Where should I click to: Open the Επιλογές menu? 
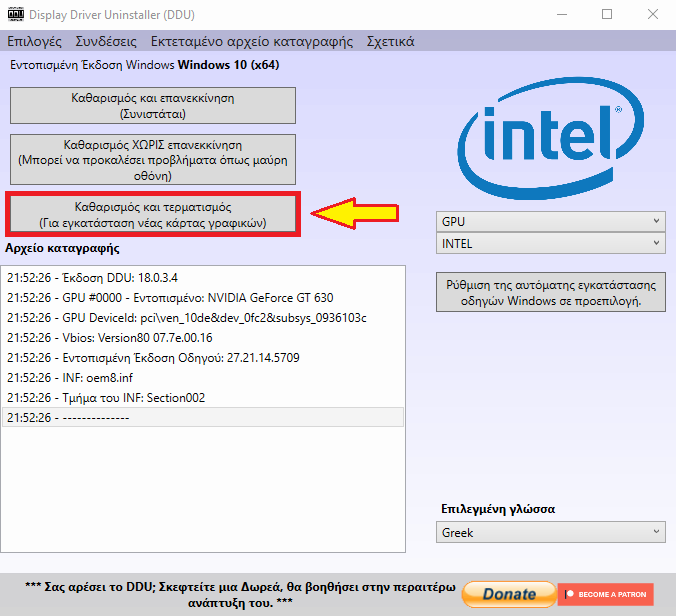[x=34, y=41]
